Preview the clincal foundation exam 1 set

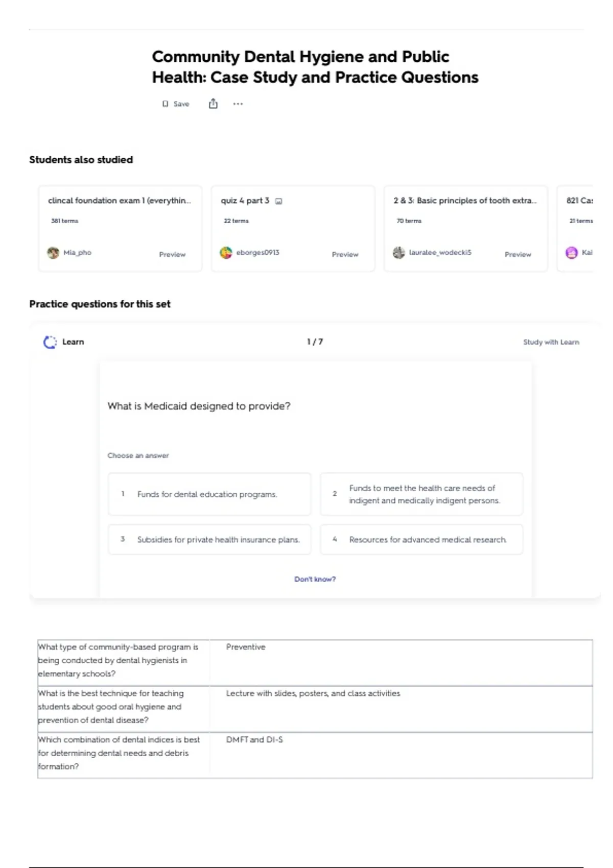(x=172, y=254)
